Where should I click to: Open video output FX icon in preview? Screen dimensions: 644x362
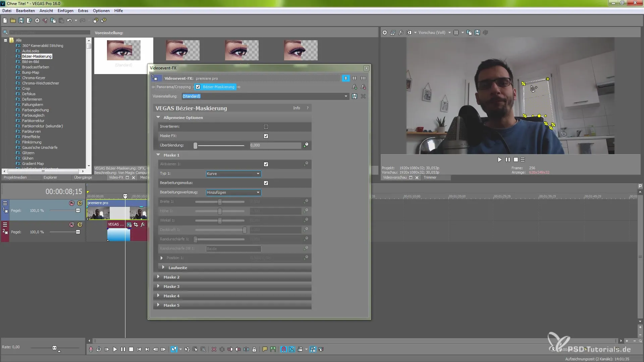click(401, 33)
